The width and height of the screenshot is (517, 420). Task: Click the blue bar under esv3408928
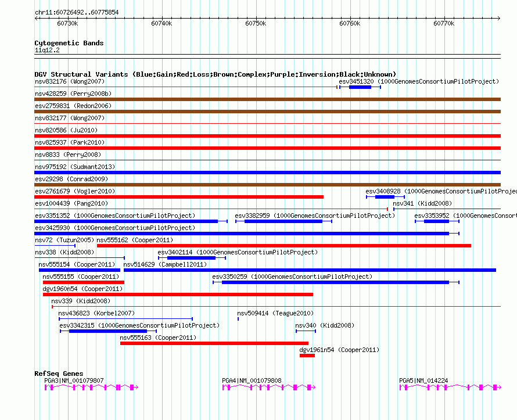386,197
